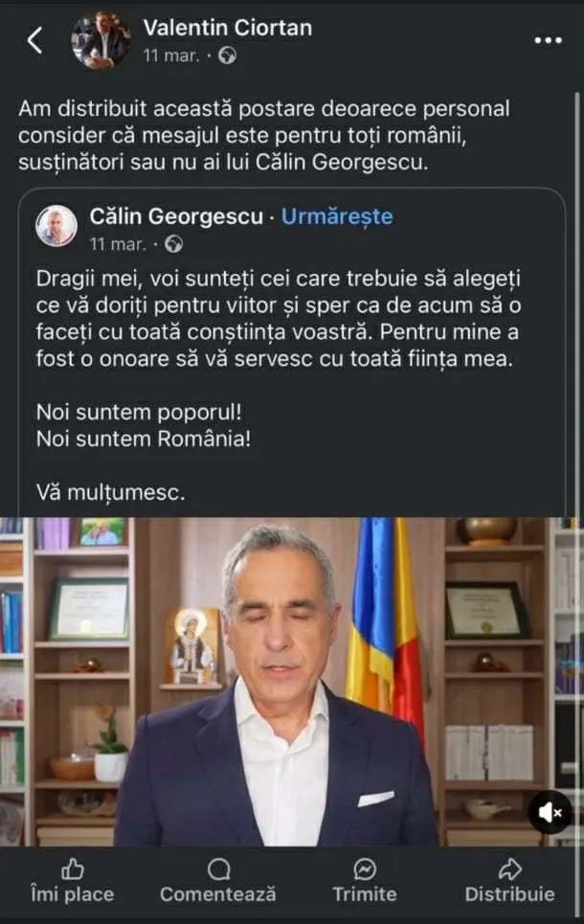Play the shared video of Călin Georgescu
The image size is (584, 924).
pyautogui.click(x=292, y=682)
